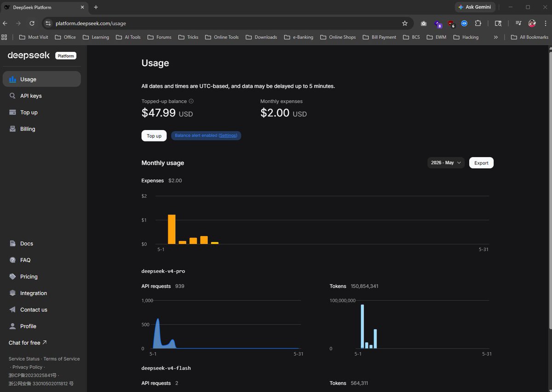Viewport: 552px width, 392px height.
Task: Click the Pricing tag icon
Action: [12, 277]
